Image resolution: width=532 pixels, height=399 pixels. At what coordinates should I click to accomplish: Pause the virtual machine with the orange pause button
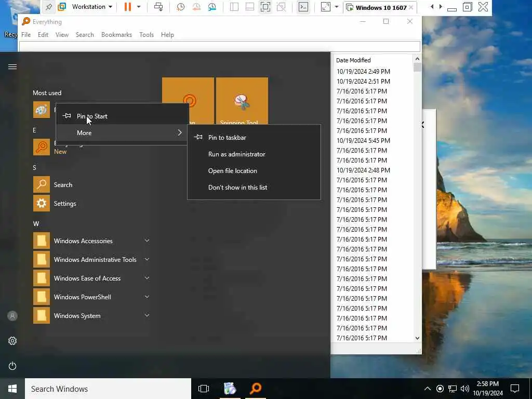(x=128, y=7)
